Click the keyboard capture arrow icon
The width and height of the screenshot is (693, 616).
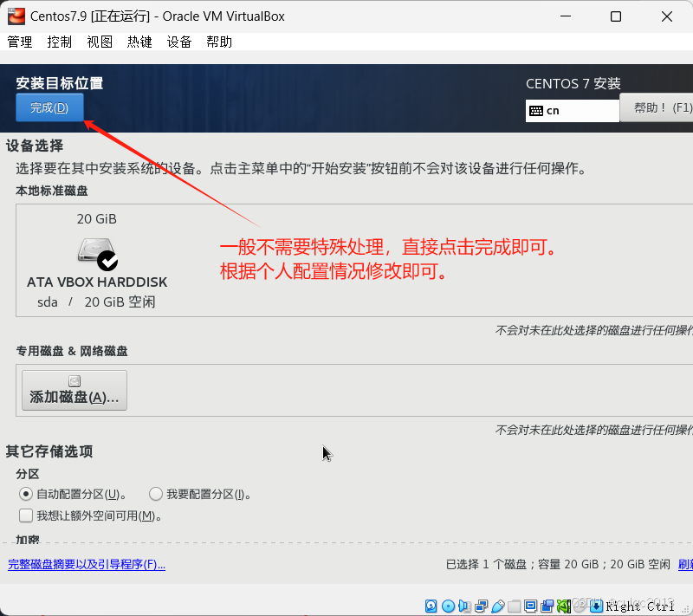[x=596, y=606]
